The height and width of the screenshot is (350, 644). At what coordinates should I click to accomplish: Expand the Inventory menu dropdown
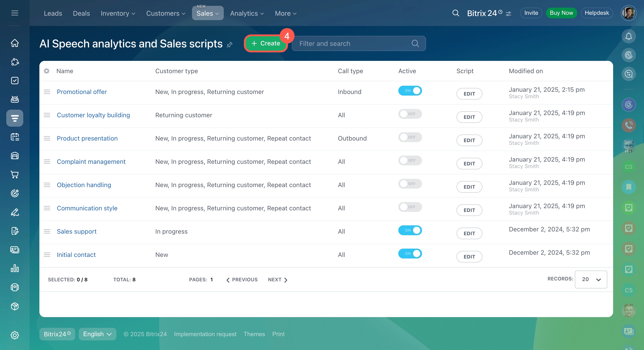(x=118, y=13)
